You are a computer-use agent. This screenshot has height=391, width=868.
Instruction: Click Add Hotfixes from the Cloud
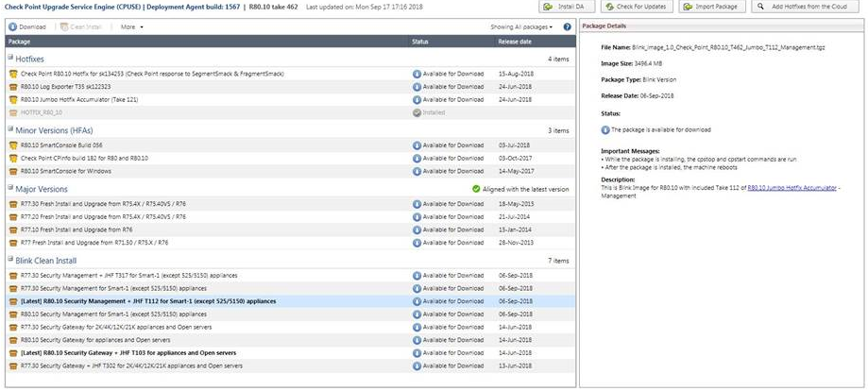pyautogui.click(x=803, y=7)
